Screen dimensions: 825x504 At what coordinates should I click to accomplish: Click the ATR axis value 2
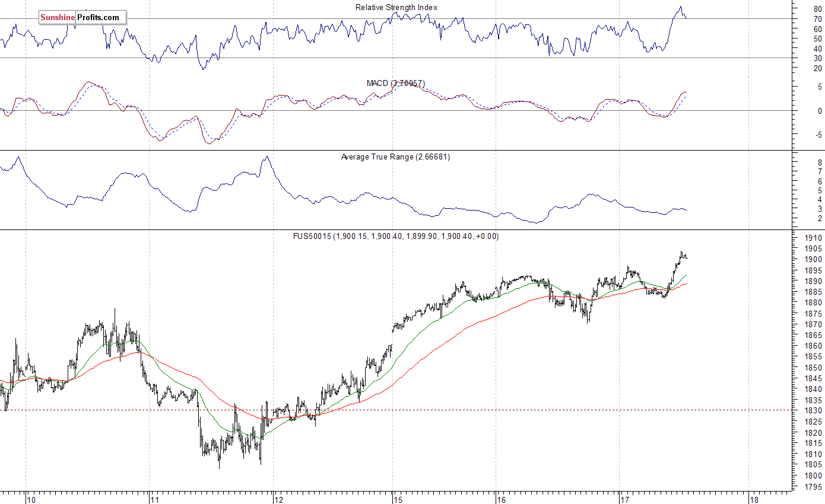pos(820,219)
